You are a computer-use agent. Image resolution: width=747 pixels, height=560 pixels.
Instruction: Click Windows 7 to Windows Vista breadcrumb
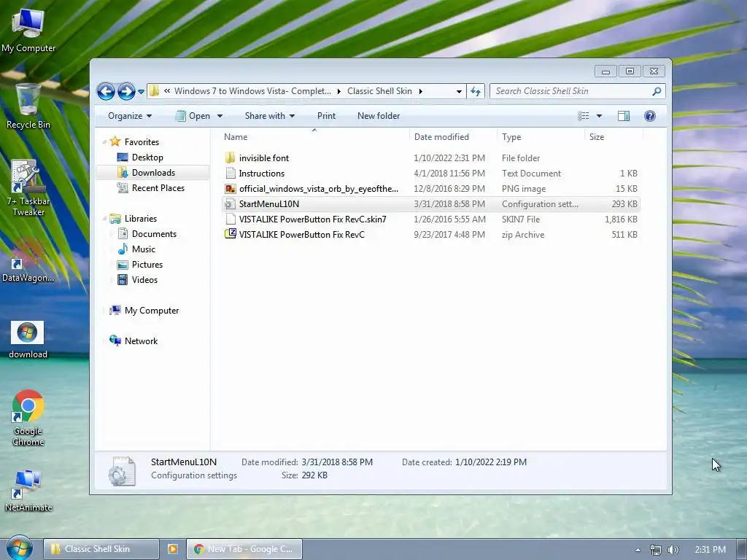click(x=252, y=91)
